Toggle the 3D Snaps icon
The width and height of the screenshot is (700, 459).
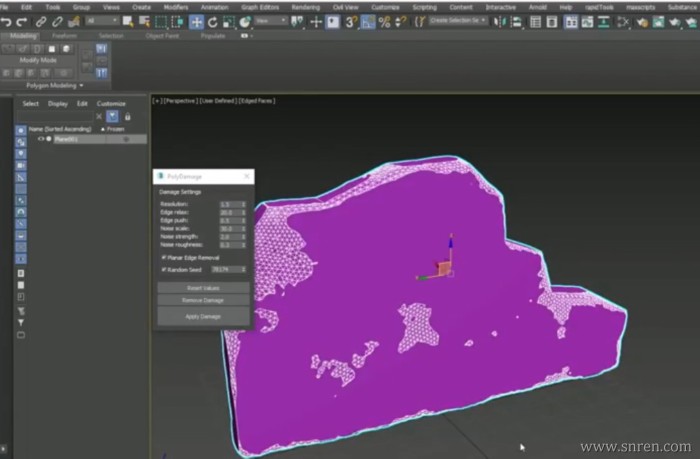pos(351,21)
